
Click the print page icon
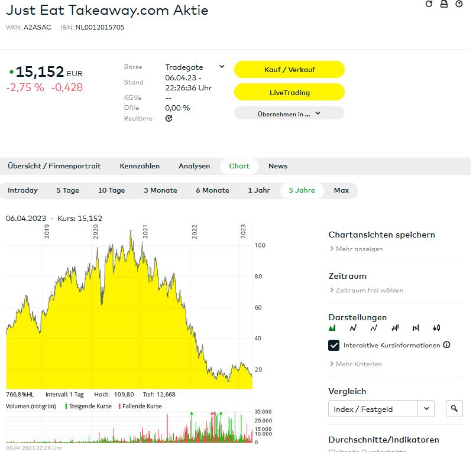point(444,4)
